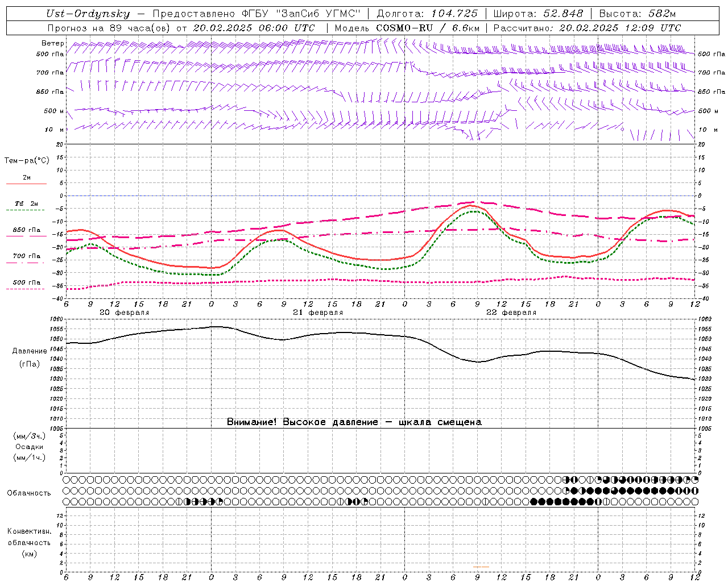Click the Давление panel label
Viewport: 728px width, 582px height.
(x=30, y=351)
